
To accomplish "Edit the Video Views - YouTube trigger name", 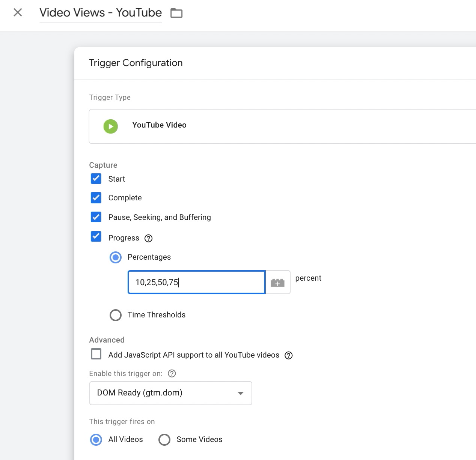I will point(101,12).
